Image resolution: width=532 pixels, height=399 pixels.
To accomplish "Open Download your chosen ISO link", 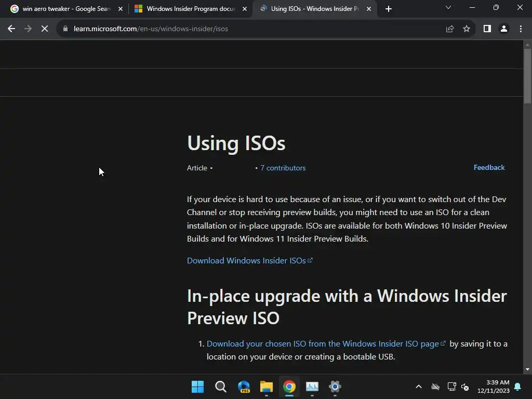I will click(326, 344).
